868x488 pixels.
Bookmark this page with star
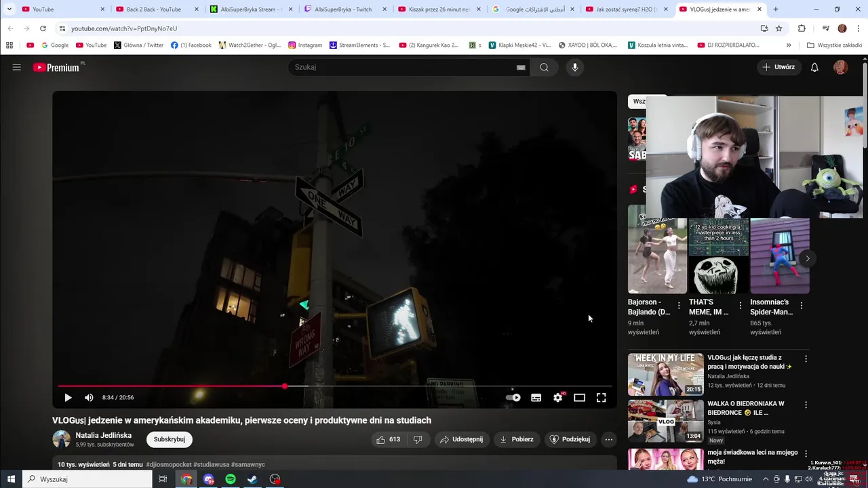pos(779,28)
